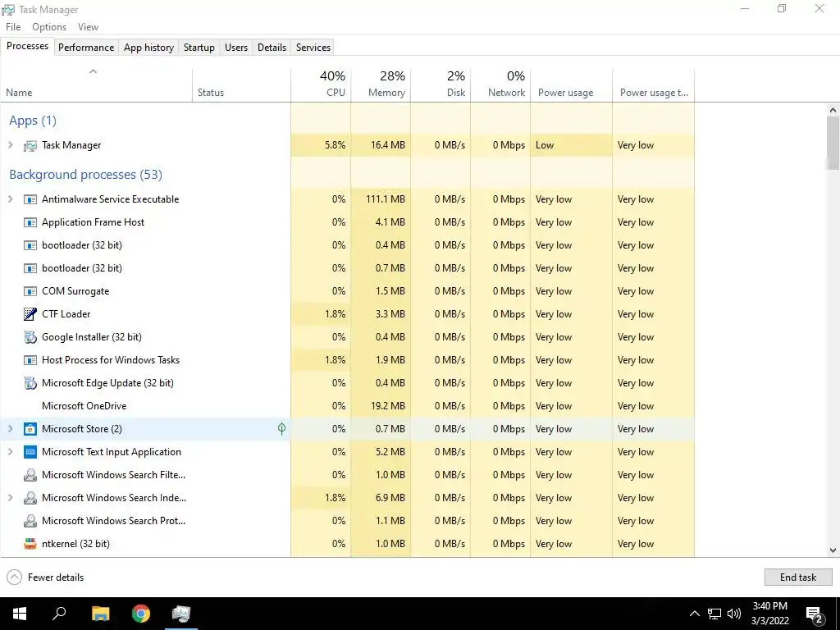Viewport: 840px width, 630px height.
Task: Sort processes by Memory column
Action: pos(381,85)
